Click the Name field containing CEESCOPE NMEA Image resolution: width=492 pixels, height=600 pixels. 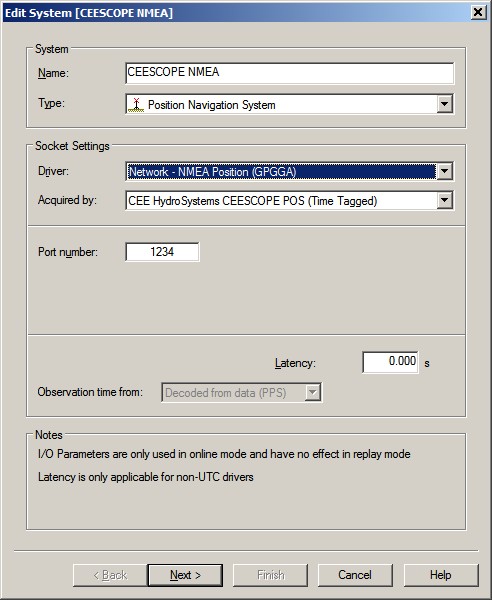click(290, 73)
